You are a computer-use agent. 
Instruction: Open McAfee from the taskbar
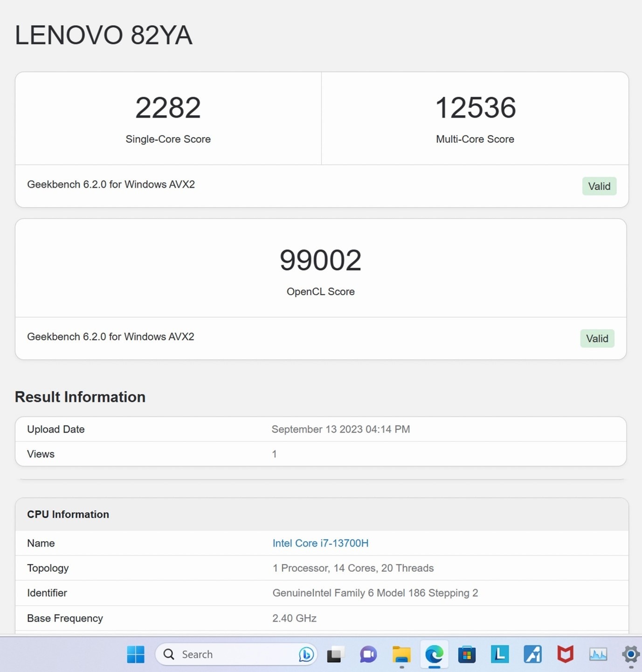point(565,654)
